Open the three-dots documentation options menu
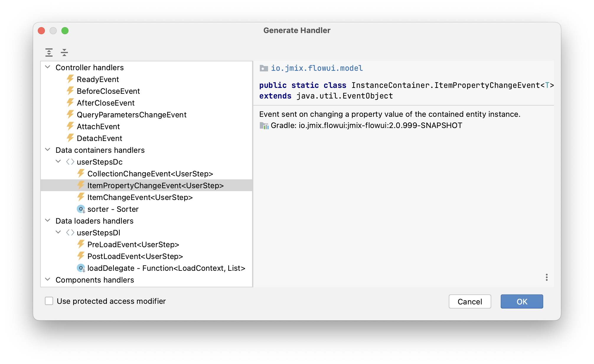The height and width of the screenshot is (364, 594). [546, 277]
